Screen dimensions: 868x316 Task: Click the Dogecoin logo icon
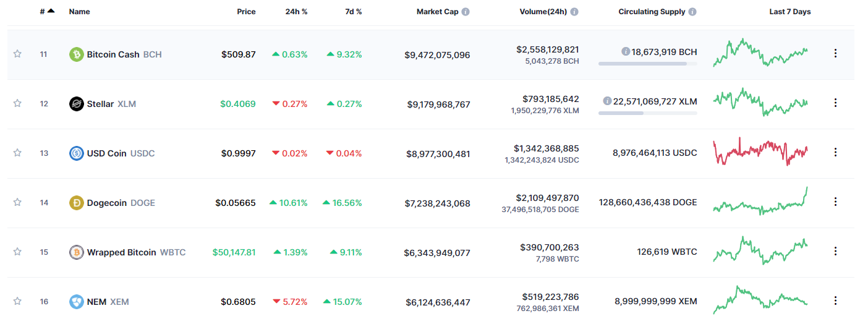(x=76, y=203)
